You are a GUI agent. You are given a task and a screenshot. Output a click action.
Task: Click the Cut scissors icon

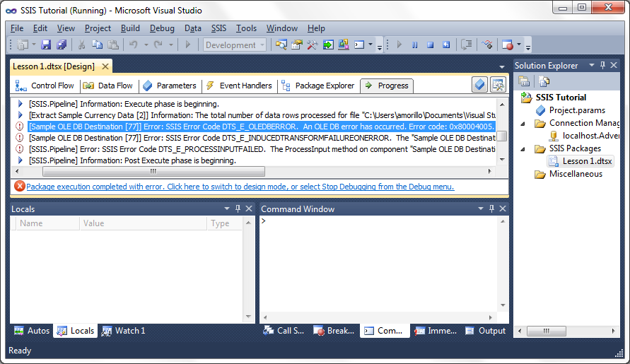(x=81, y=45)
